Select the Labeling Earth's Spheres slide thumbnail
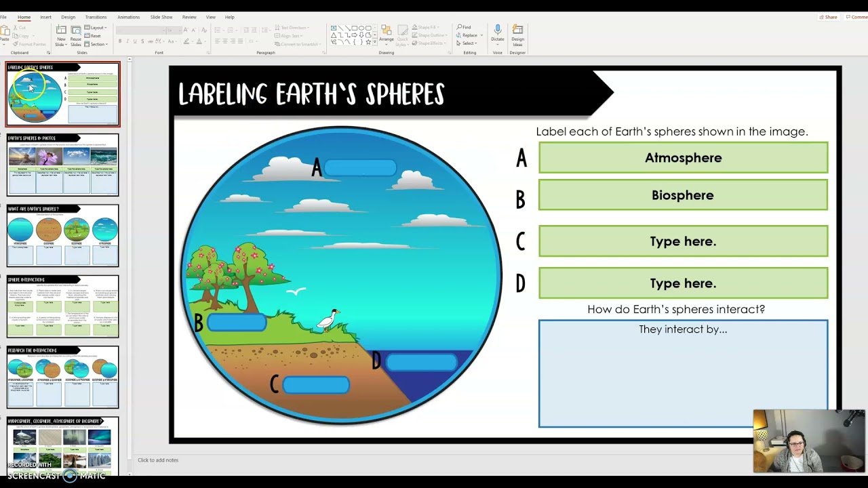This screenshot has height=488, width=868. 63,94
